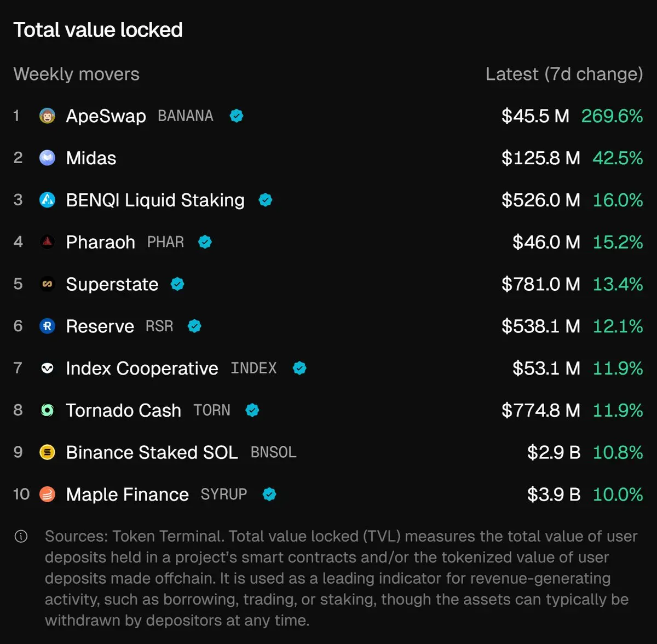This screenshot has width=657, height=644.
Task: Open the Index Cooperative project link
Action: click(x=142, y=369)
